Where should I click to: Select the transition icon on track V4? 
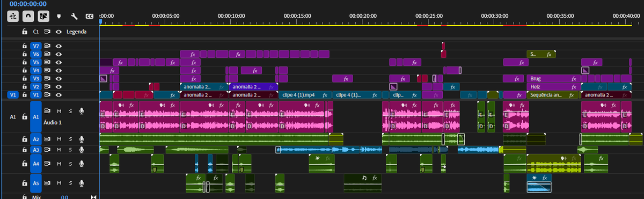tap(586, 70)
